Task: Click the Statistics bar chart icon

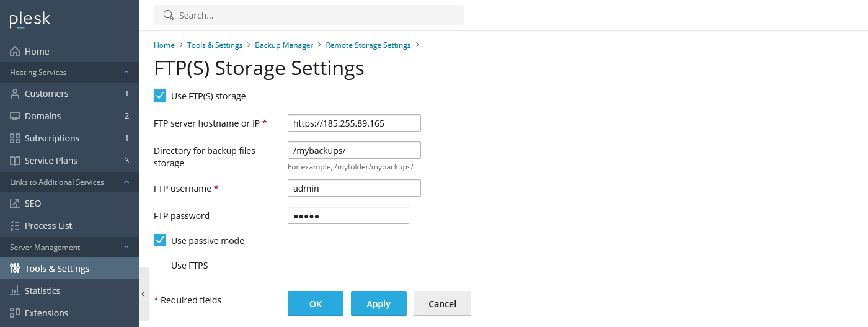Action: tap(15, 291)
